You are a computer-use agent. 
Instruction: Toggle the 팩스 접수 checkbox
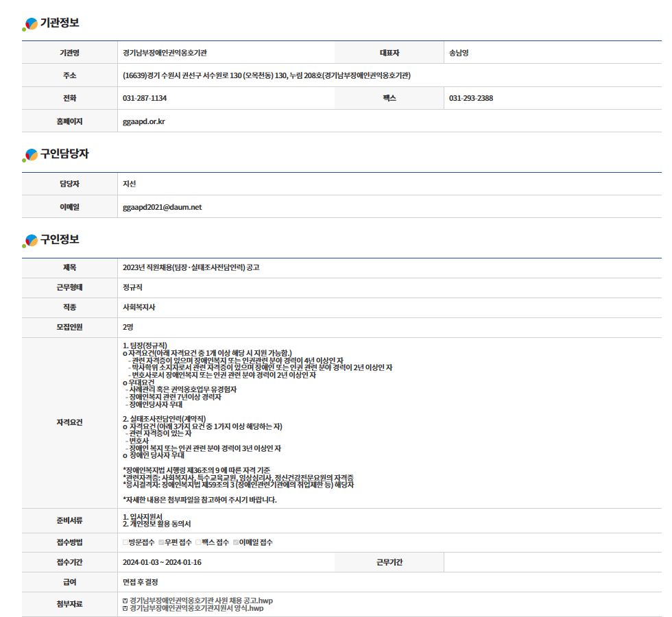(198, 542)
